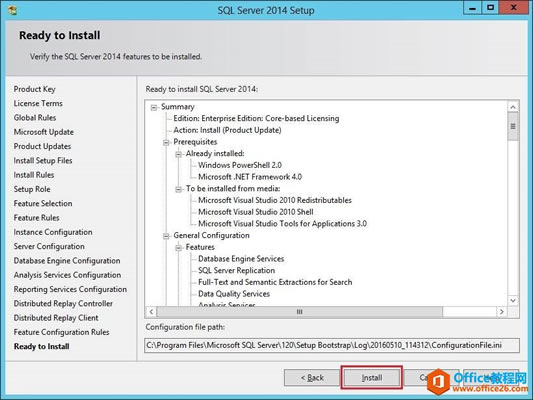Image resolution: width=533 pixels, height=400 pixels.
Task: Click the SQL Server Setup title bar icon
Action: pyautogui.click(x=13, y=10)
